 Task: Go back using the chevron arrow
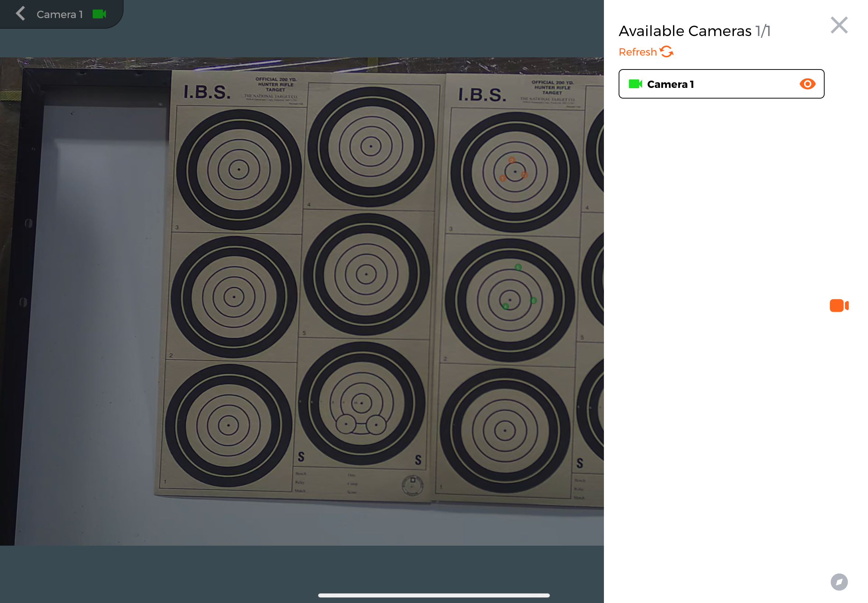(20, 14)
